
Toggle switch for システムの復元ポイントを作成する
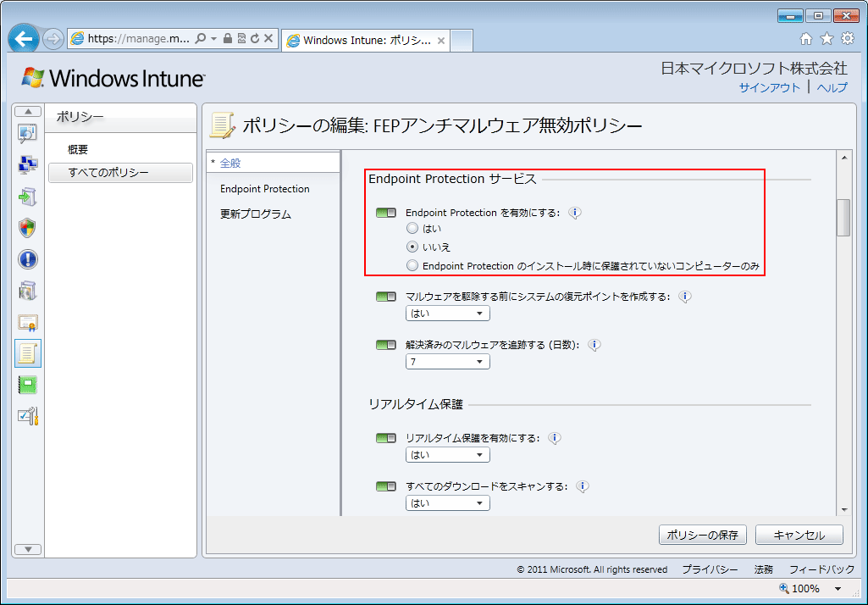386,297
